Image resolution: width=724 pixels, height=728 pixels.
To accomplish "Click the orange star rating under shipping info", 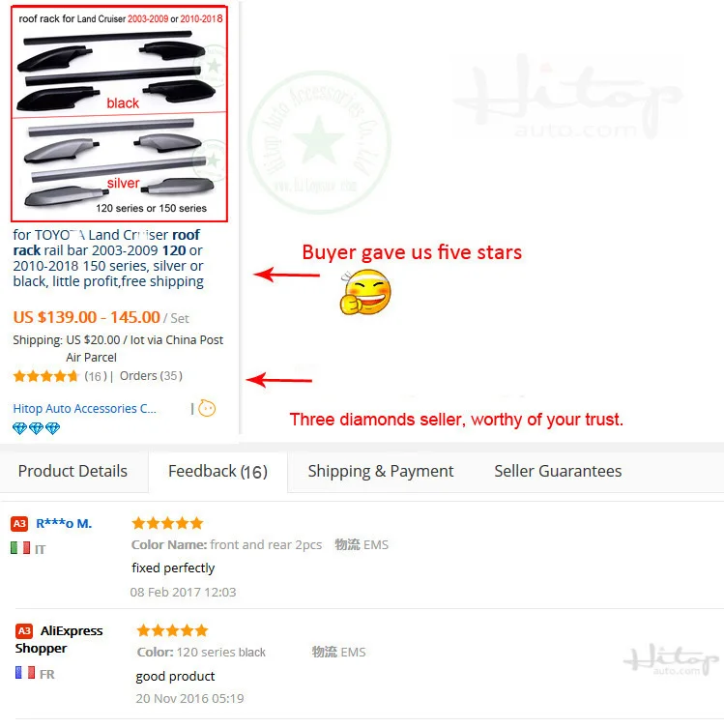I will point(45,376).
